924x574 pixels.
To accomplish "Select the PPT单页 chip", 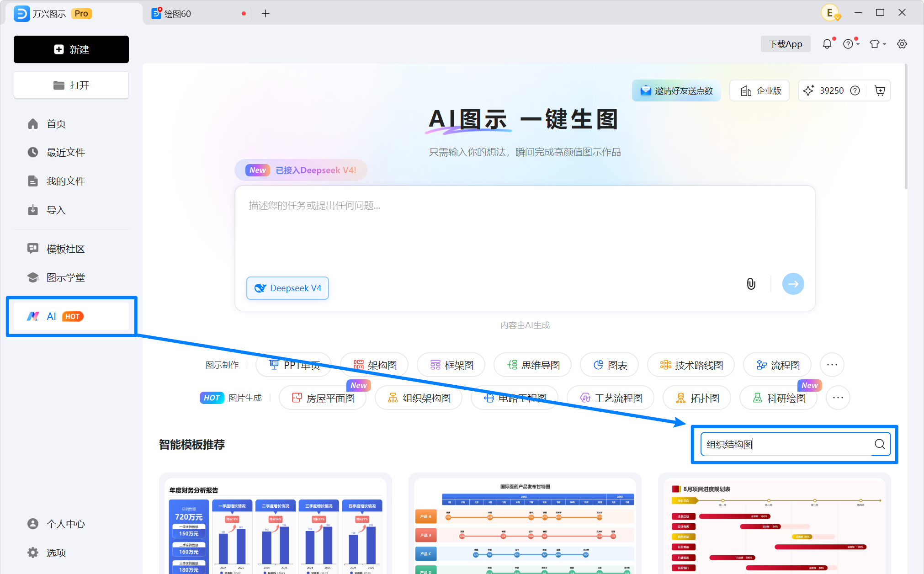I will point(294,365).
